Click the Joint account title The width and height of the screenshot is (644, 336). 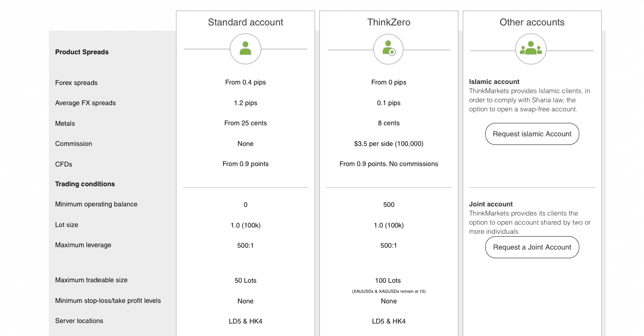coord(491,204)
